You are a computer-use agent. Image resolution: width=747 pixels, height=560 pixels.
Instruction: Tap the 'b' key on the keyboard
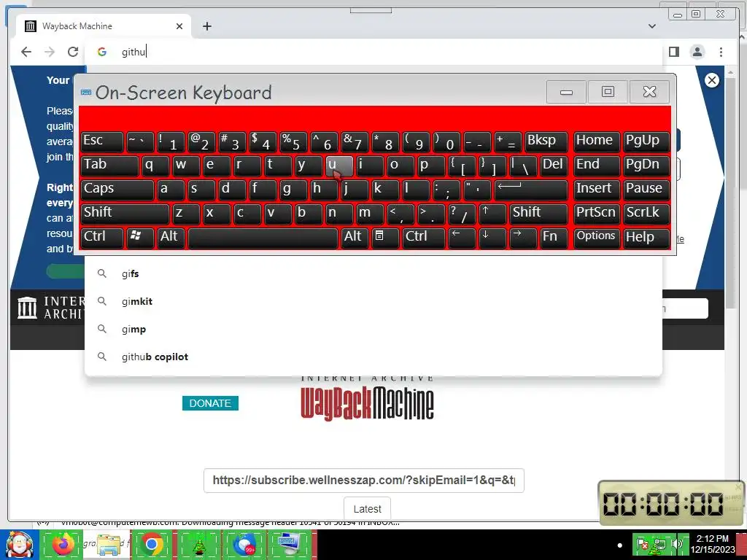point(309,213)
